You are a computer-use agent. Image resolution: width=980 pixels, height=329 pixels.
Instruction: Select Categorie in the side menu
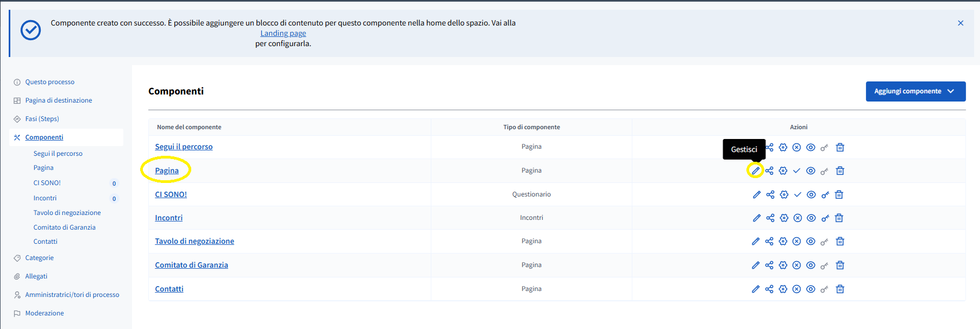click(39, 258)
